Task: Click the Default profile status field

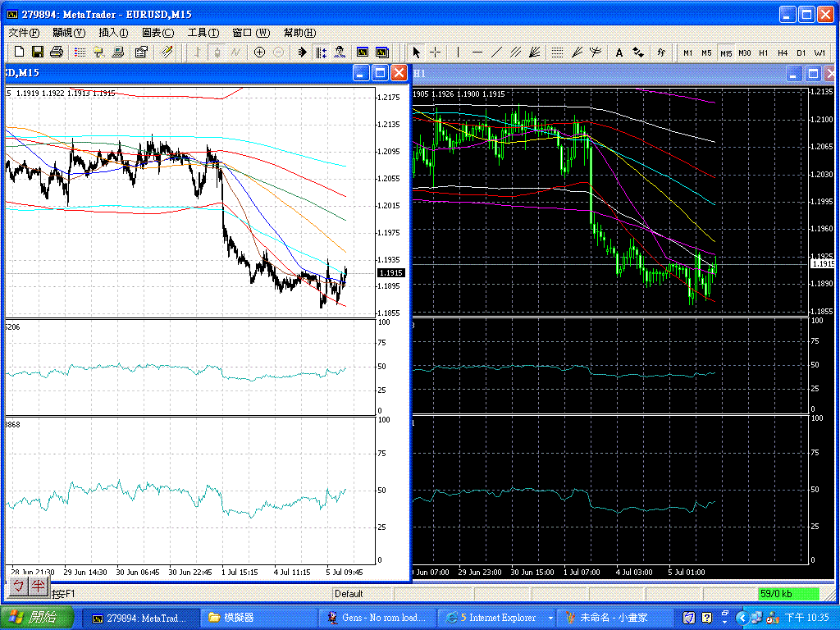Action: pos(362,594)
